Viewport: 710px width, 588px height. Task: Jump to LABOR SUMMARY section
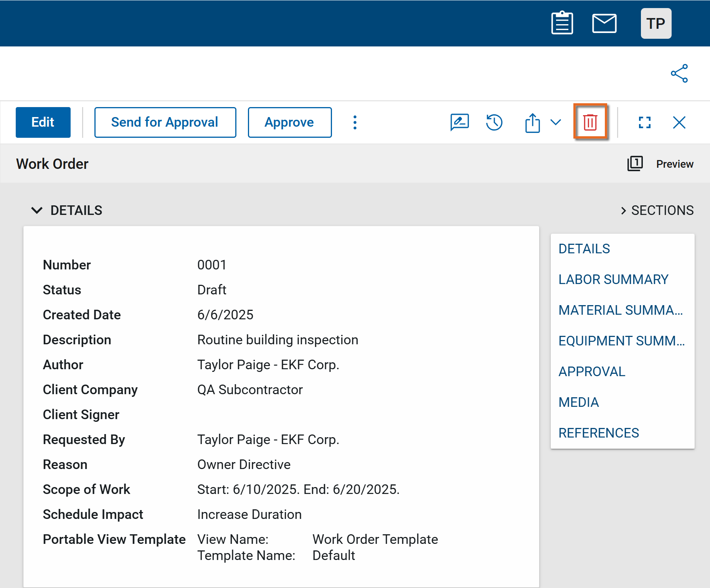coord(613,279)
